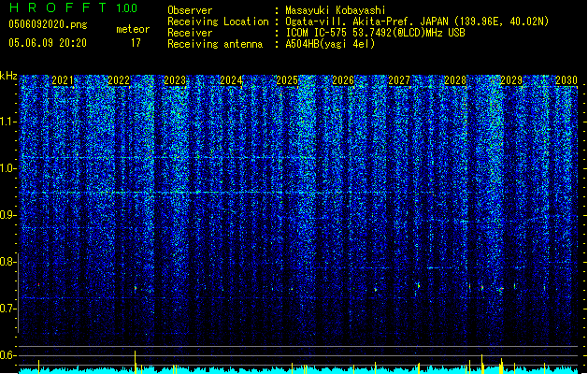
Task: Click the 2022 time marker
Action: point(119,80)
